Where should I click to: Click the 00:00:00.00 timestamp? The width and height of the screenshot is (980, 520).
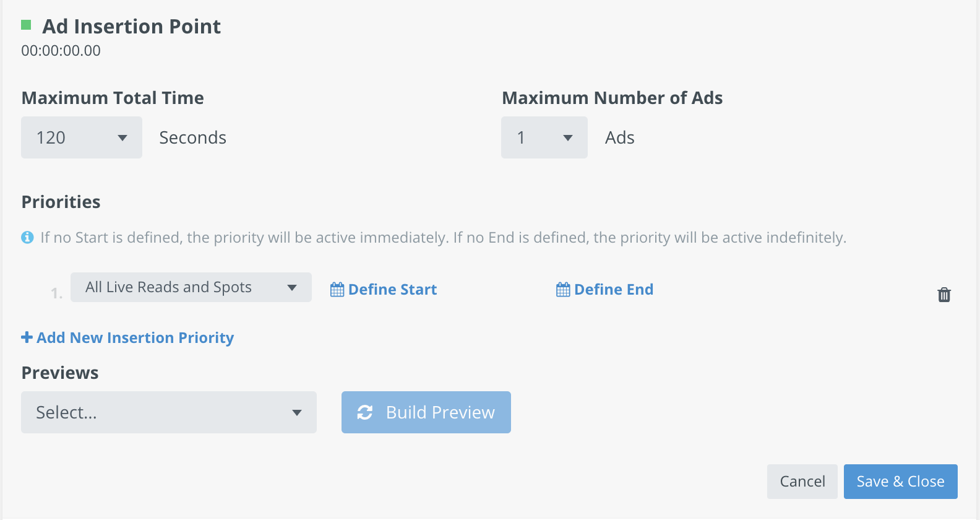tap(61, 51)
